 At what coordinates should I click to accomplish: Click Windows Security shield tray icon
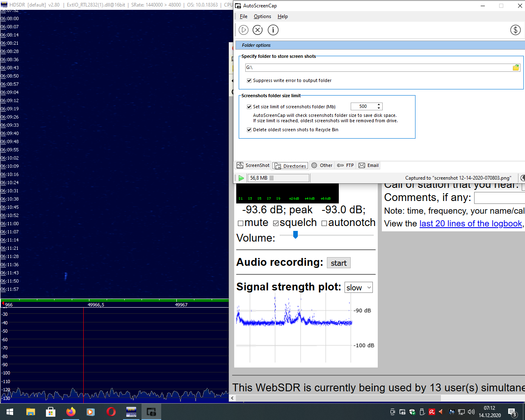412,412
